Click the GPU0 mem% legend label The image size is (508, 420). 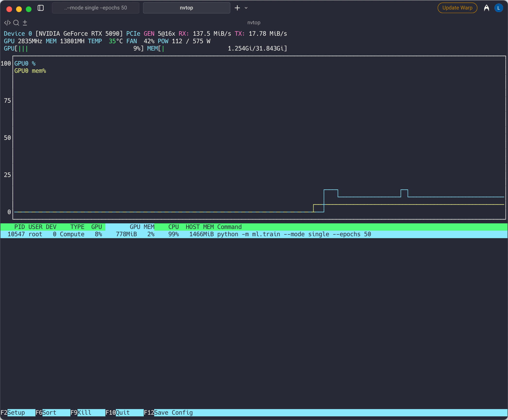[x=30, y=71]
